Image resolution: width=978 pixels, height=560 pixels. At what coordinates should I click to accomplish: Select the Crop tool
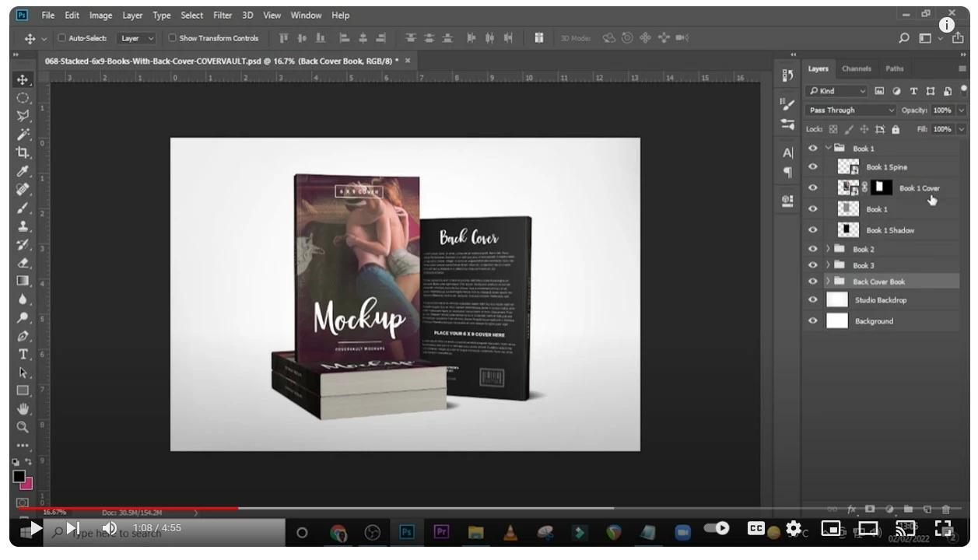coord(23,152)
